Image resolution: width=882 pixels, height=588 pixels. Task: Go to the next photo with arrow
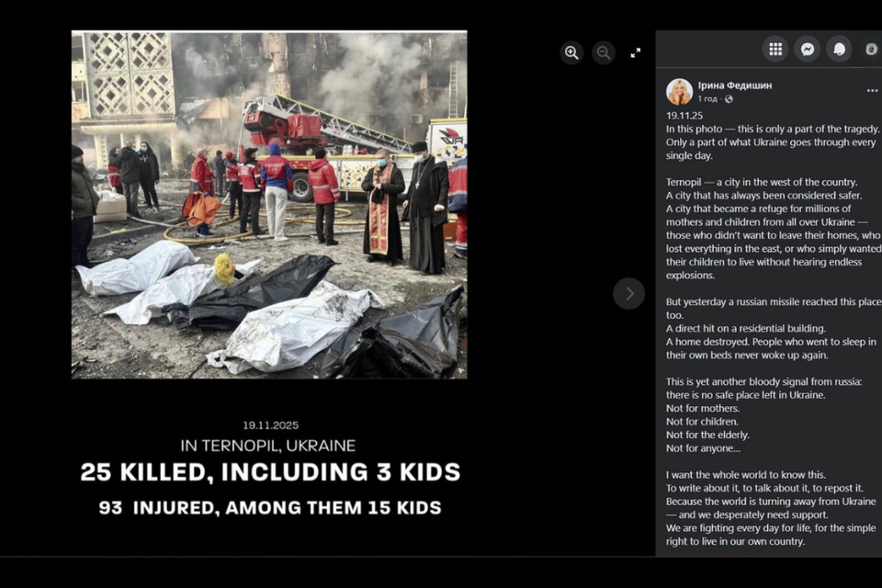(628, 294)
